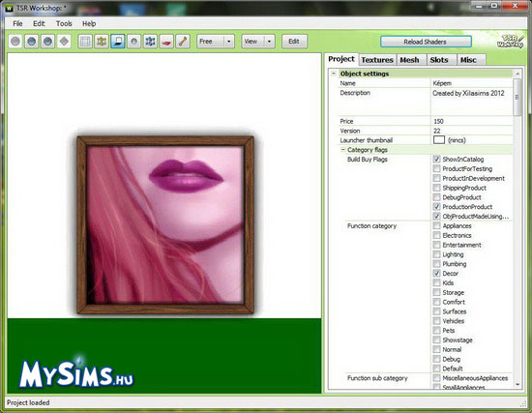Viewport: 532px width, 413px height.
Task: Open the Free camera mode dropdown
Action: coord(229,42)
